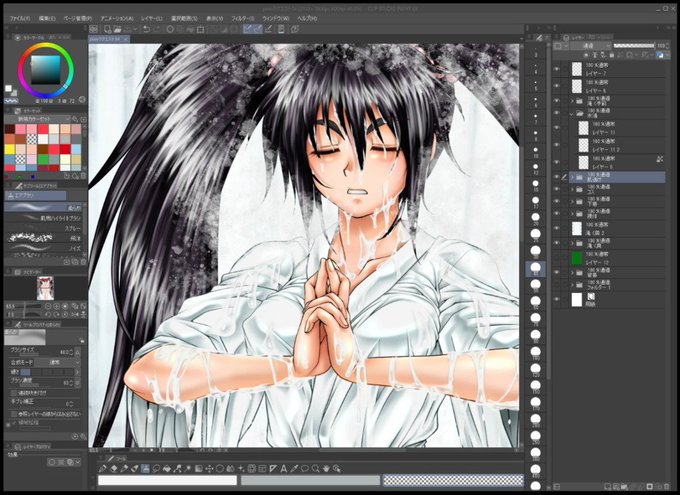Open CLIP STUDIO launcher icon in command bar

pos(94,29)
